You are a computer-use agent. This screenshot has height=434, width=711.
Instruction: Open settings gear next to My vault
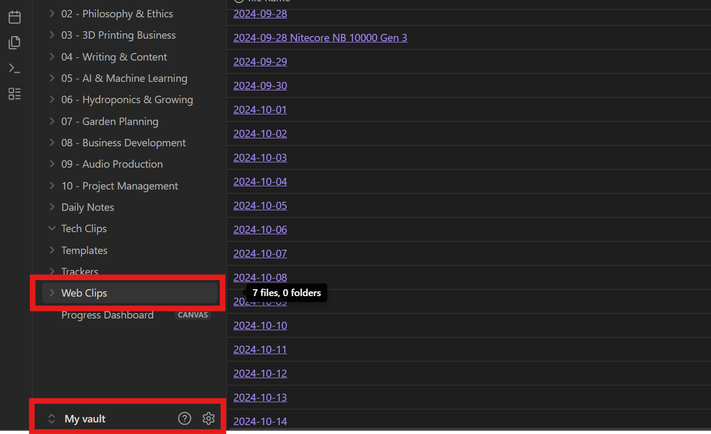pos(209,418)
